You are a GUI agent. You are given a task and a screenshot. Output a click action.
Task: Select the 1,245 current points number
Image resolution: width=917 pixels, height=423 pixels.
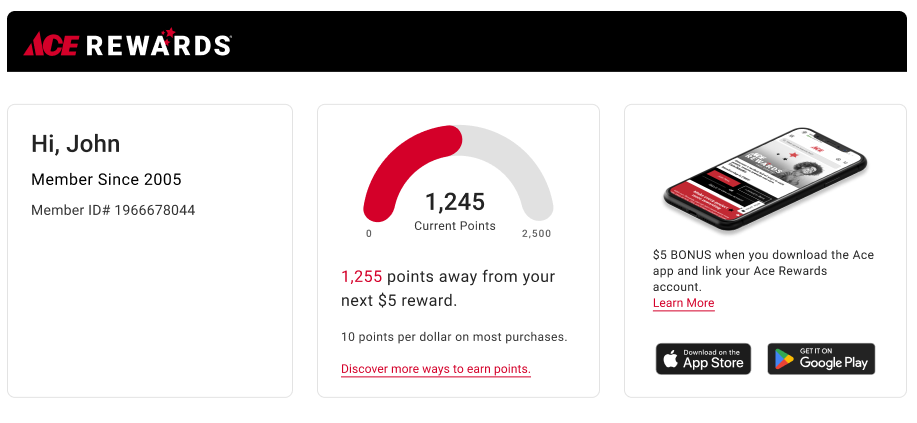click(x=455, y=202)
